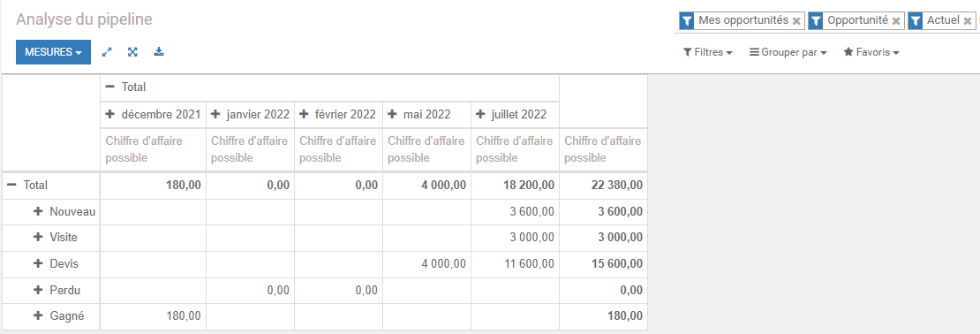Download the pivot table as a spreadsheet
This screenshot has height=334, width=980.
(x=159, y=52)
